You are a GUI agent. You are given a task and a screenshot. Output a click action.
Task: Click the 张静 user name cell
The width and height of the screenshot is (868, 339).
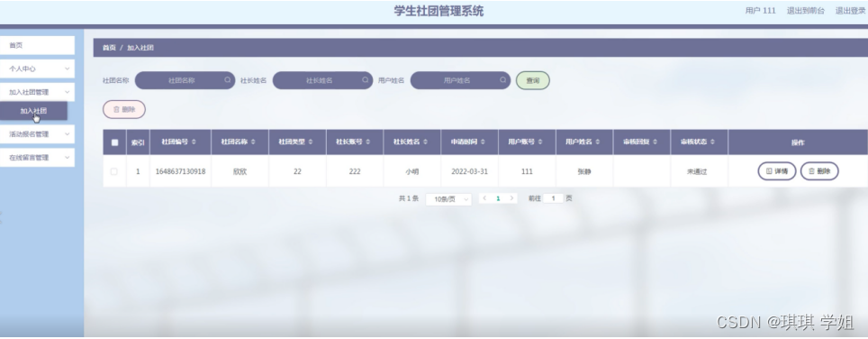click(584, 171)
